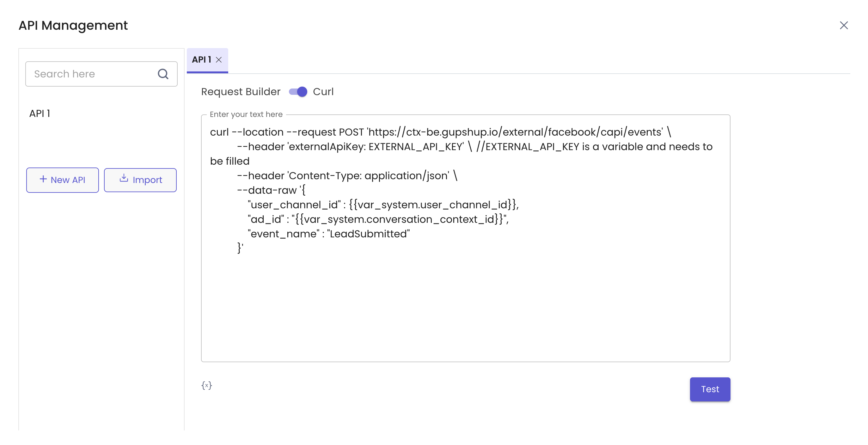The image size is (868, 445).
Task: Click the Curl label
Action: point(323,92)
